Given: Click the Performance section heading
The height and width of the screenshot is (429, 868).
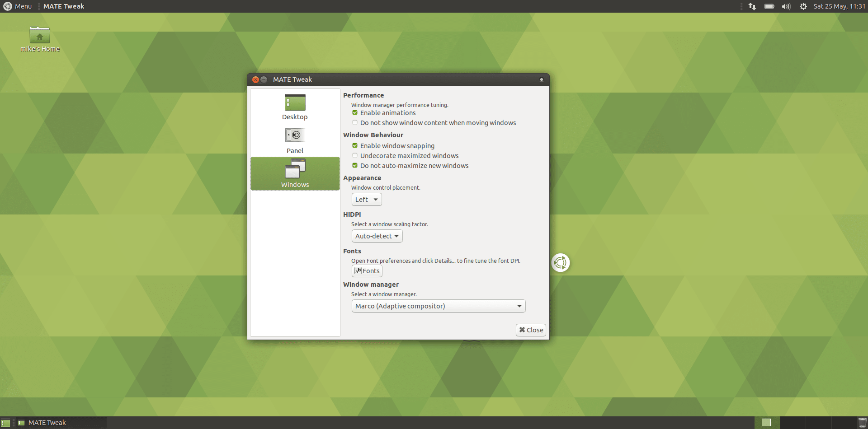Looking at the screenshot, I should pos(363,95).
